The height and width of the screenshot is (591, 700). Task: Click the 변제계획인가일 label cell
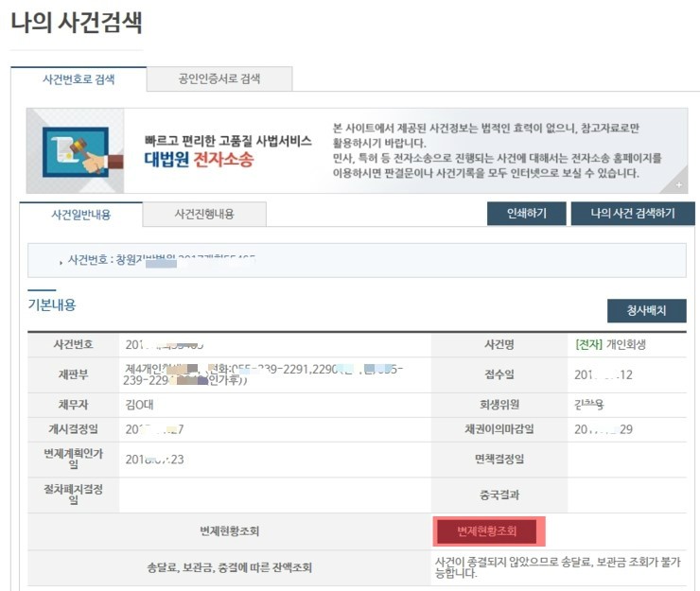coord(73,460)
